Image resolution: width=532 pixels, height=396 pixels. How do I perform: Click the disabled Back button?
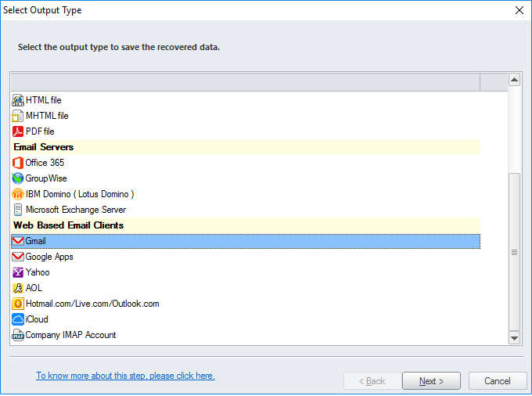click(x=372, y=381)
